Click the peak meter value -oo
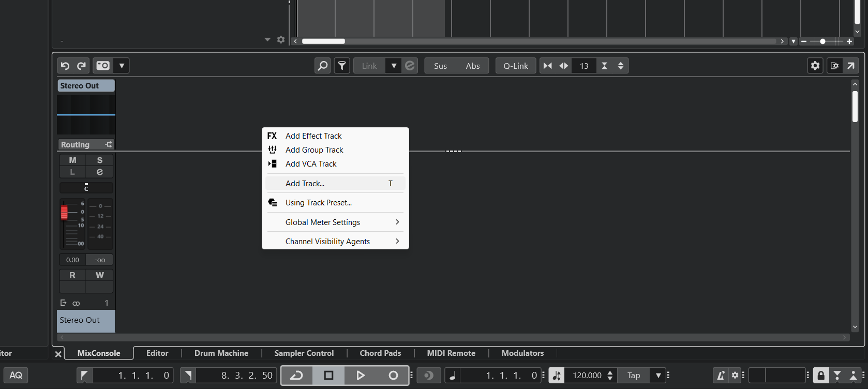Viewport: 868px width, 389px height. tap(100, 260)
